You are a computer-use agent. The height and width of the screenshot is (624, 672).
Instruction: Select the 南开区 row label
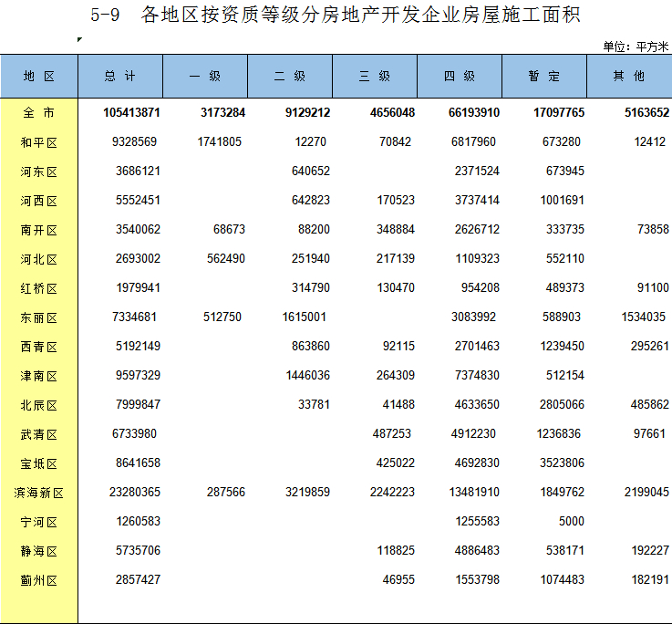point(39,230)
